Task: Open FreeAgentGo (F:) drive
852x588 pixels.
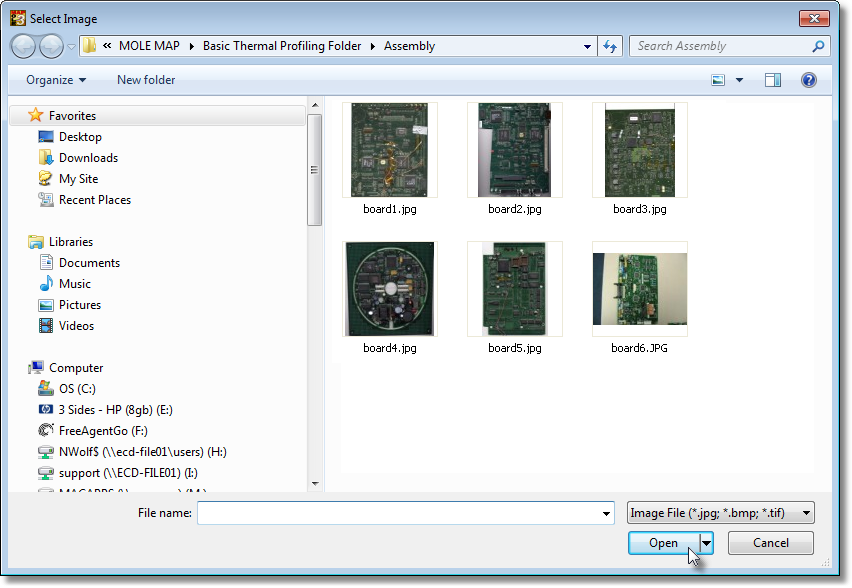Action: tap(103, 431)
